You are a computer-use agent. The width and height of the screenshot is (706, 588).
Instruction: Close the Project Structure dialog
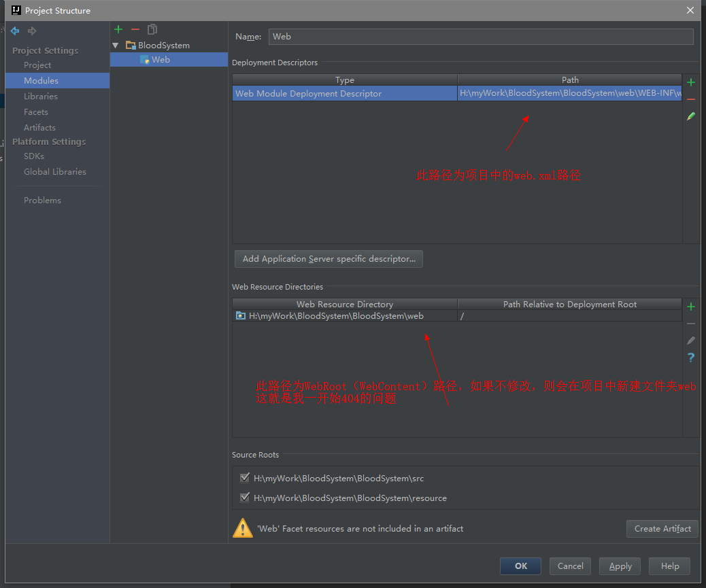690,10
